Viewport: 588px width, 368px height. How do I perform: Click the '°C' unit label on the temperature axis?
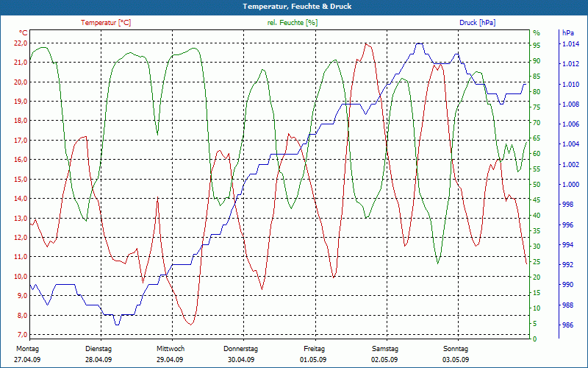click(x=23, y=32)
